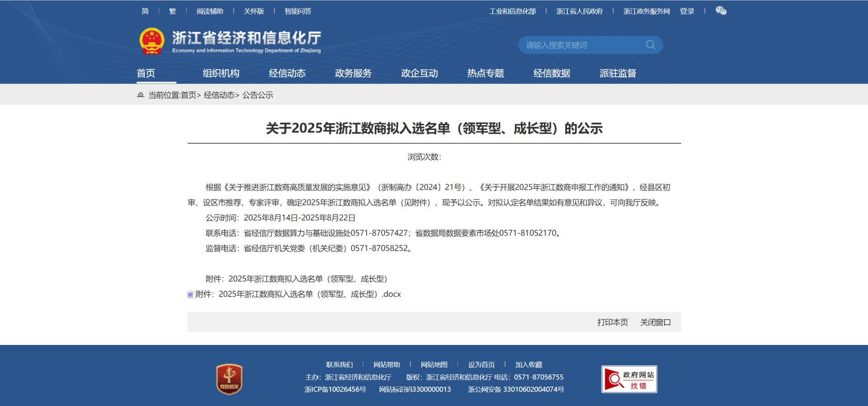
Task: Open the 组织机构 navigation menu
Action: tap(221, 73)
